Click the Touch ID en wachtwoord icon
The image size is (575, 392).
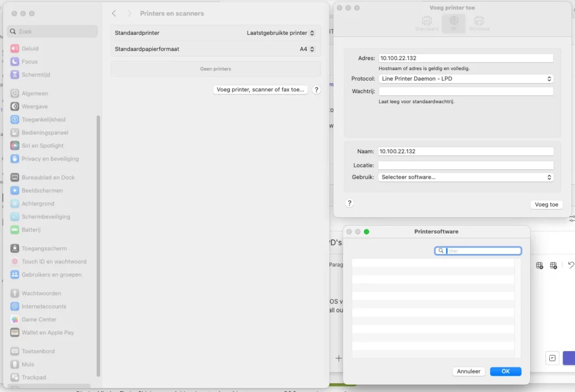point(15,262)
